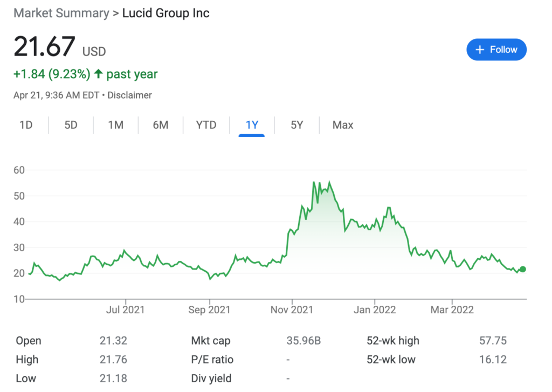Image resolution: width=552 pixels, height=392 pixels.
Task: Click the Lucid Group Inc title
Action: tap(166, 13)
